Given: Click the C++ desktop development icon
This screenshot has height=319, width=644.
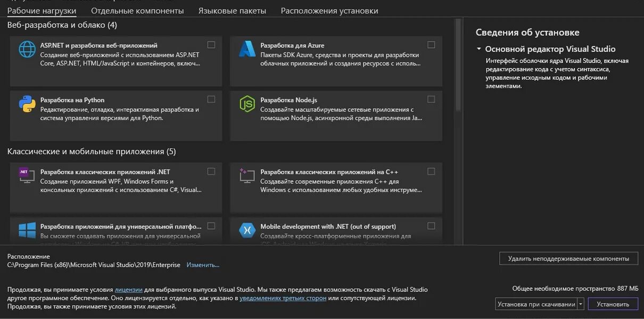Looking at the screenshot, I should [x=247, y=176].
